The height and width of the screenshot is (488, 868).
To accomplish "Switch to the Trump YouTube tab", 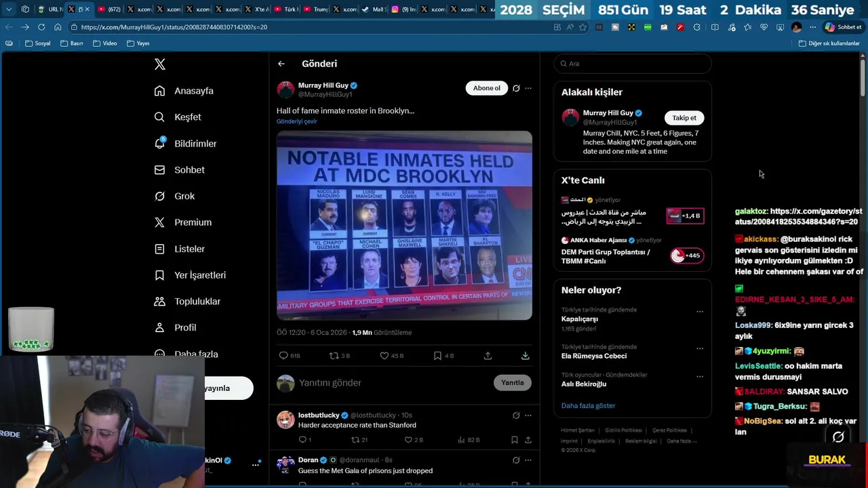I will click(x=316, y=9).
